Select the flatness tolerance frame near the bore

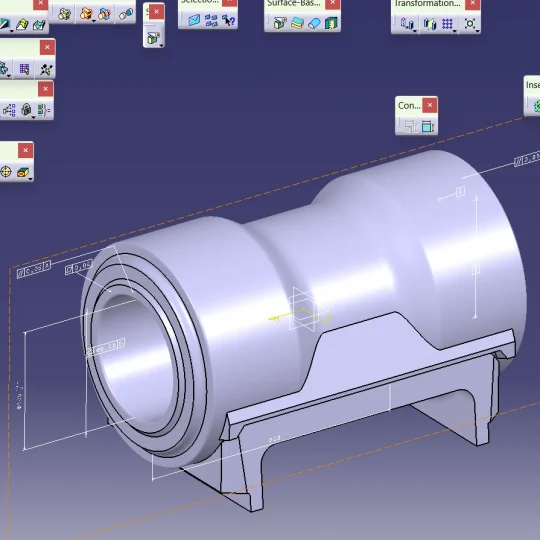coord(79,267)
